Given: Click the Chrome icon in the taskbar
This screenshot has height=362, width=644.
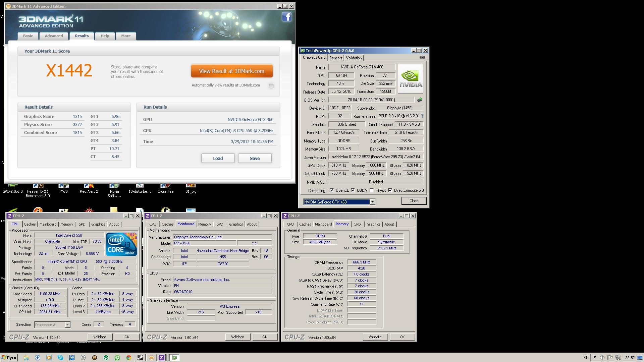Looking at the screenshot, I should click(129, 358).
